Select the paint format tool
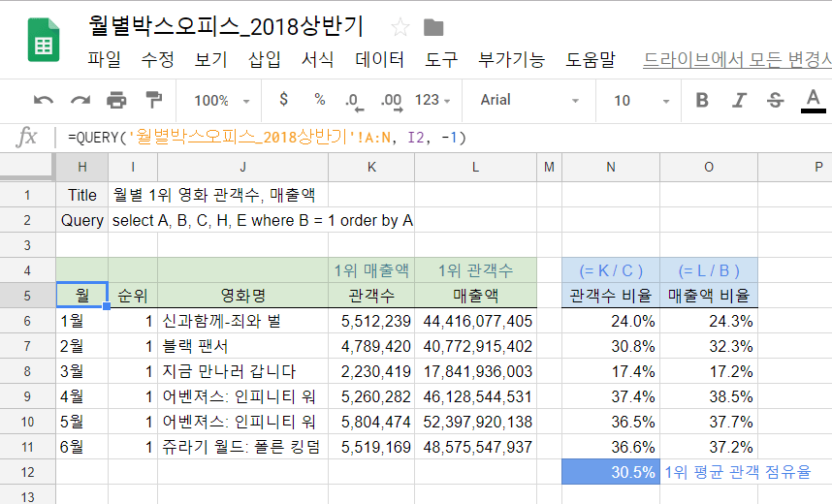This screenshot has width=832, height=504. tap(153, 100)
